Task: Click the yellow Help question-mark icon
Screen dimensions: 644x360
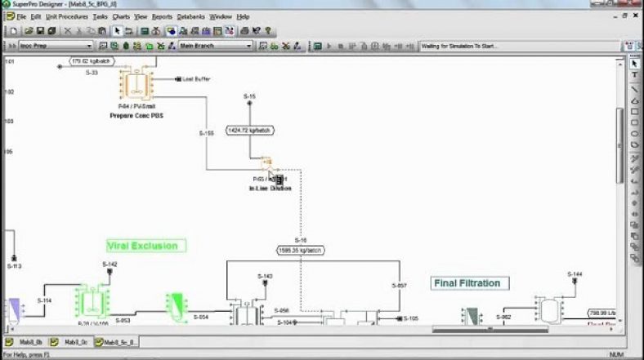Action: pyautogui.click(x=268, y=31)
